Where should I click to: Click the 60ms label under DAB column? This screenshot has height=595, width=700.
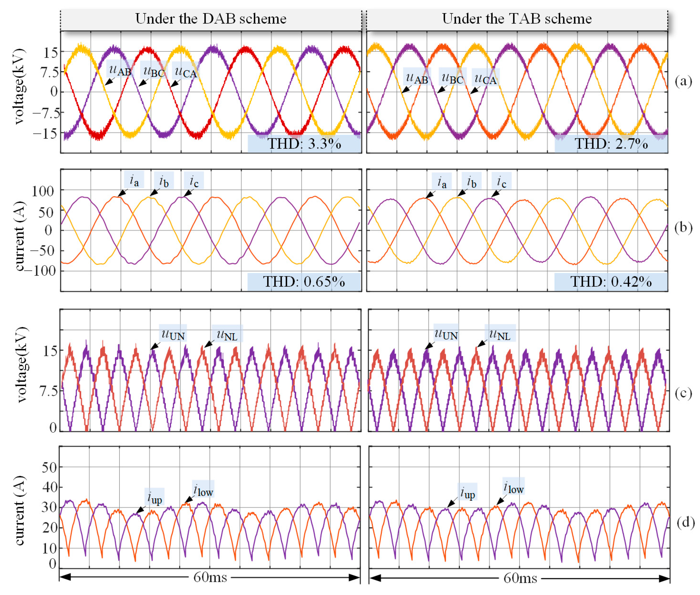210,577
